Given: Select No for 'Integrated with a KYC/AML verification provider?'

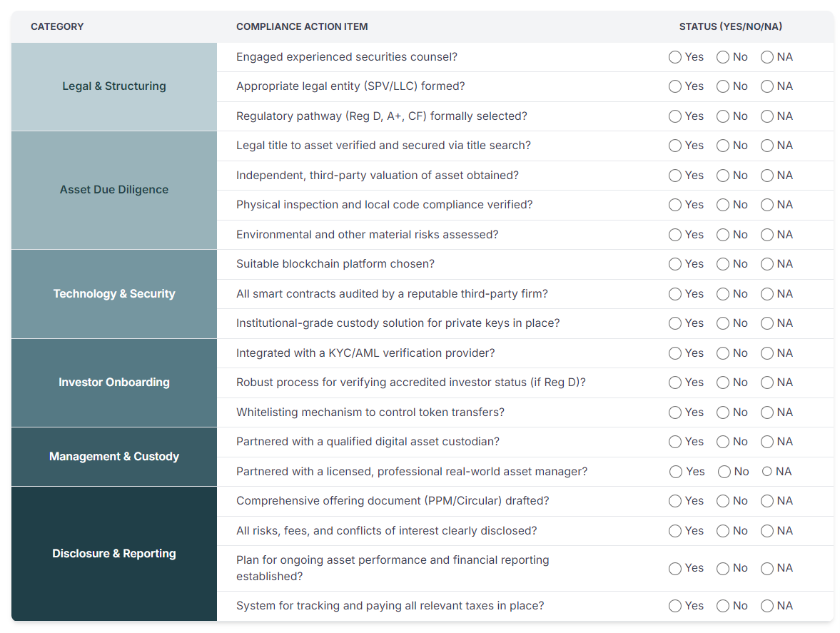Looking at the screenshot, I should click(x=723, y=353).
